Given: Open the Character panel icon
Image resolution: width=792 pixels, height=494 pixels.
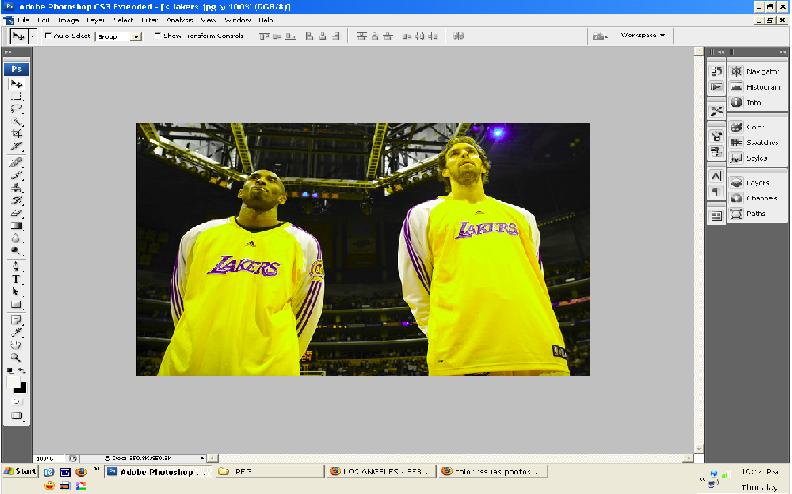Looking at the screenshot, I should tap(716, 176).
